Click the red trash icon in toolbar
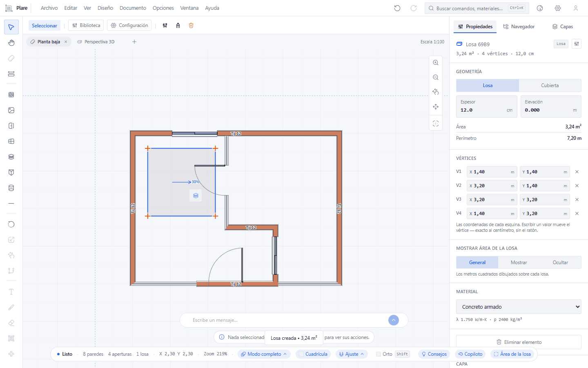Image resolution: width=588 pixels, height=368 pixels. click(x=191, y=25)
